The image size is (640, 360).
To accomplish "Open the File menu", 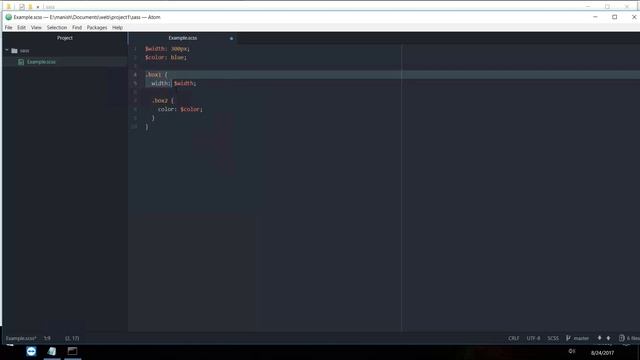I will pos(8,27).
